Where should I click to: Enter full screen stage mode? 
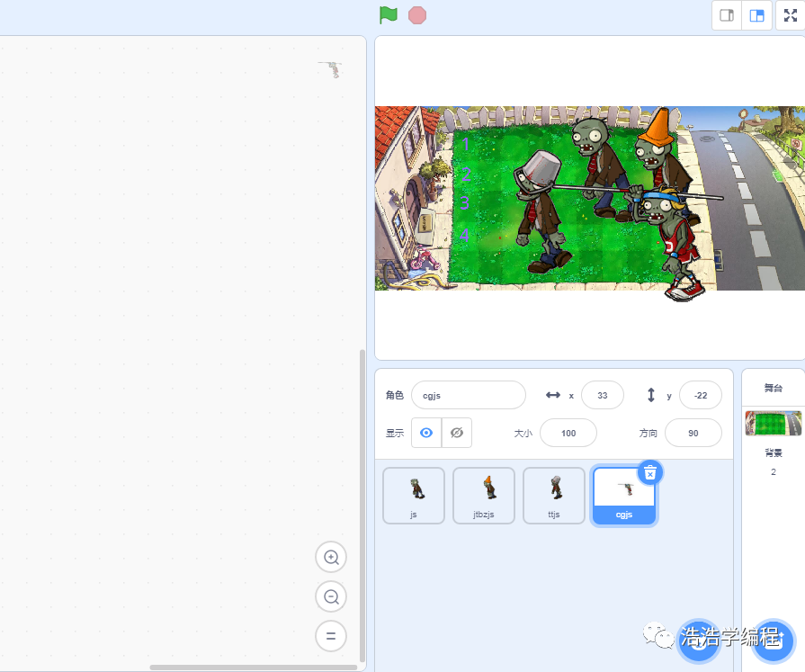tap(790, 15)
